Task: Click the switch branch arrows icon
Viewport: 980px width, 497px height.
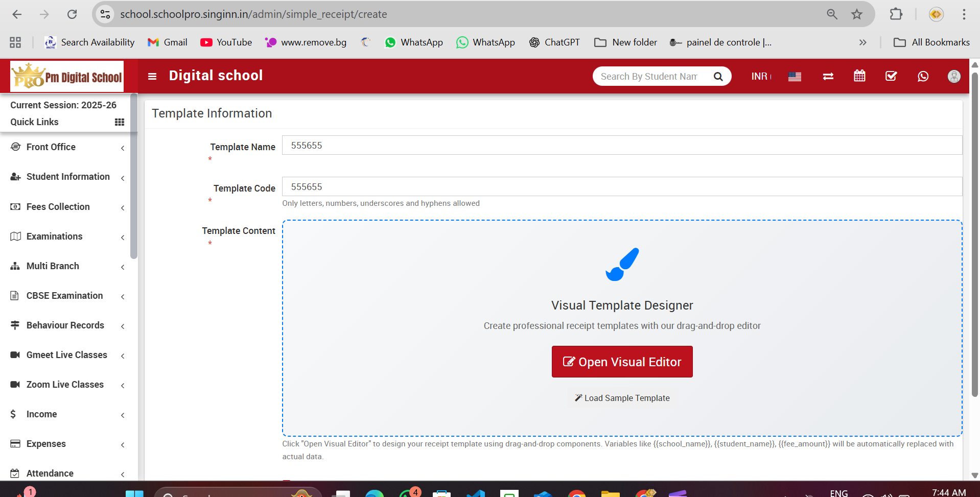Action: [828, 76]
